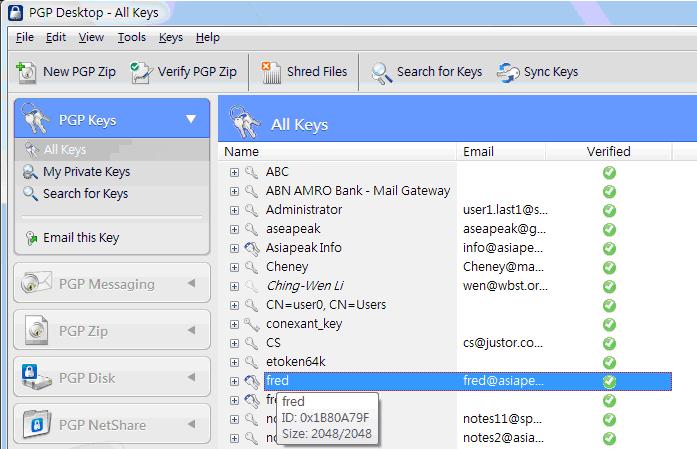Expand the ABC key tree node
The image size is (697, 449).
(235, 172)
